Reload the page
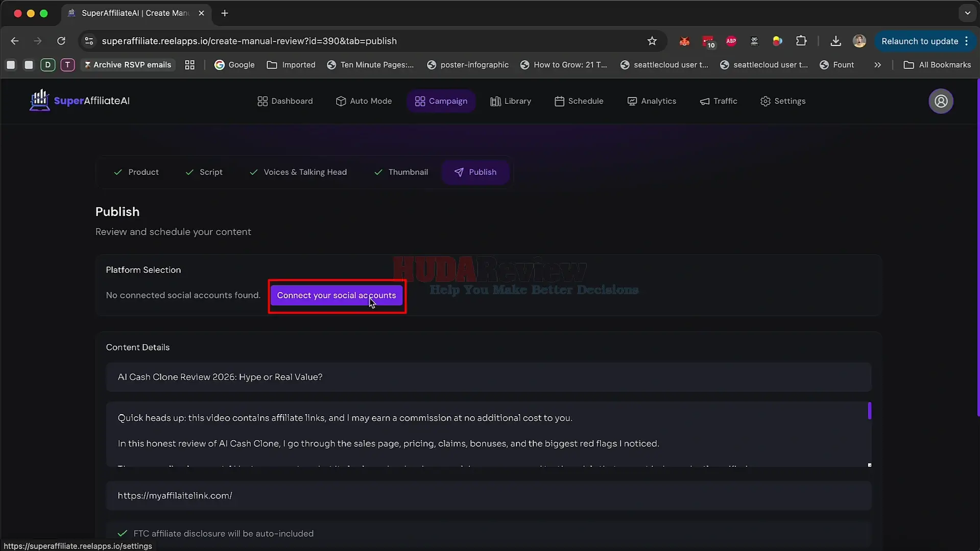 coord(61,41)
